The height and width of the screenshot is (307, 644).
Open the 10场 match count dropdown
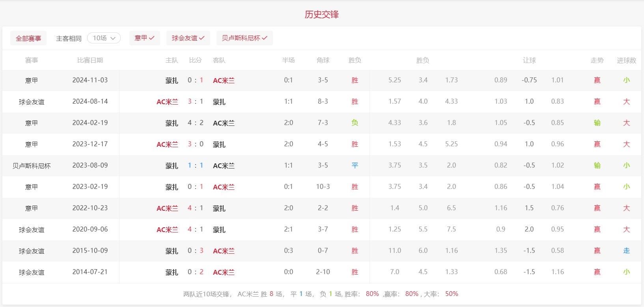(104, 38)
